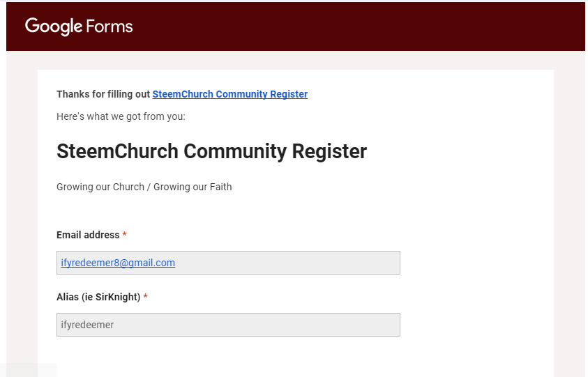Click the Alias field containing ifyredeemer

coord(228,325)
